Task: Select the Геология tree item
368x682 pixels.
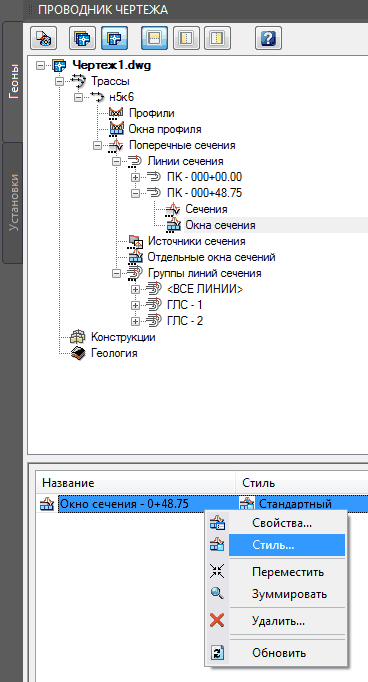Action: tap(114, 353)
